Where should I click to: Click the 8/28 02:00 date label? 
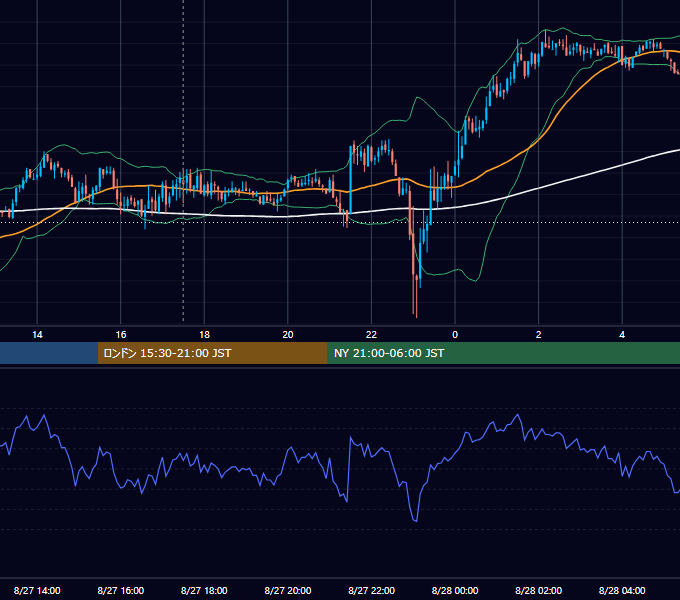click(x=539, y=590)
